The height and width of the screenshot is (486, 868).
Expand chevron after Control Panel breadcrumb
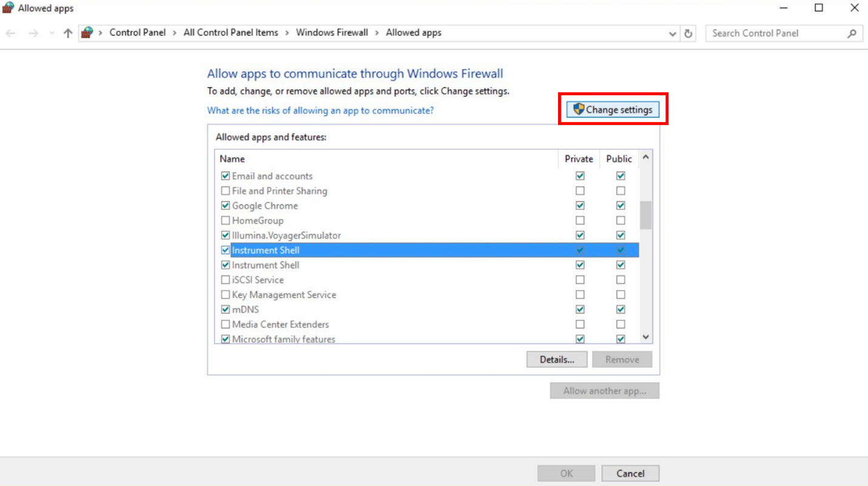[x=175, y=33]
